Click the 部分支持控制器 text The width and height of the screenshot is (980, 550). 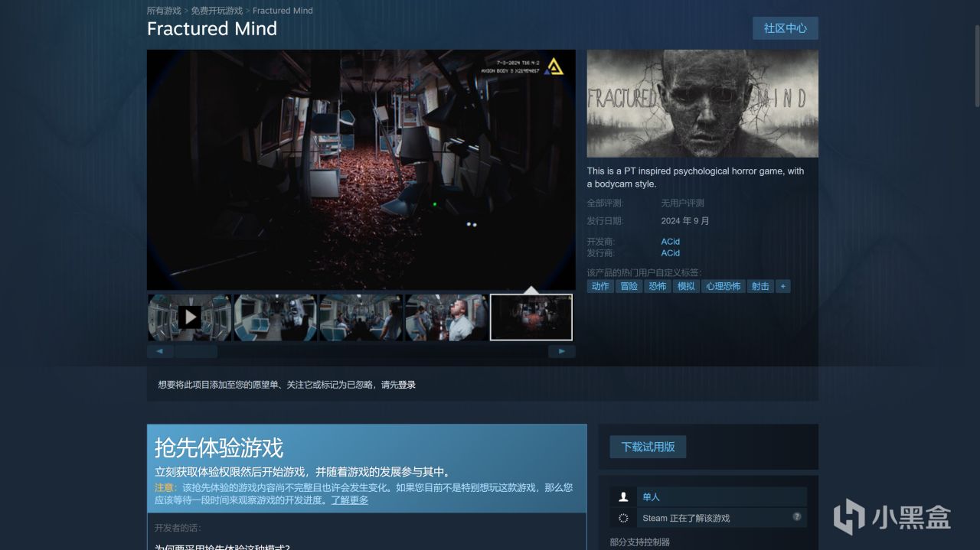click(x=640, y=542)
